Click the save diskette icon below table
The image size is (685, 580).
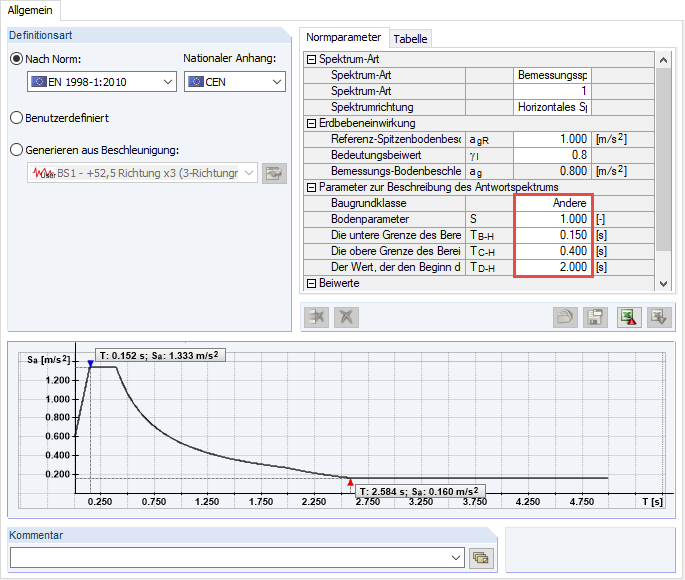coord(595,317)
